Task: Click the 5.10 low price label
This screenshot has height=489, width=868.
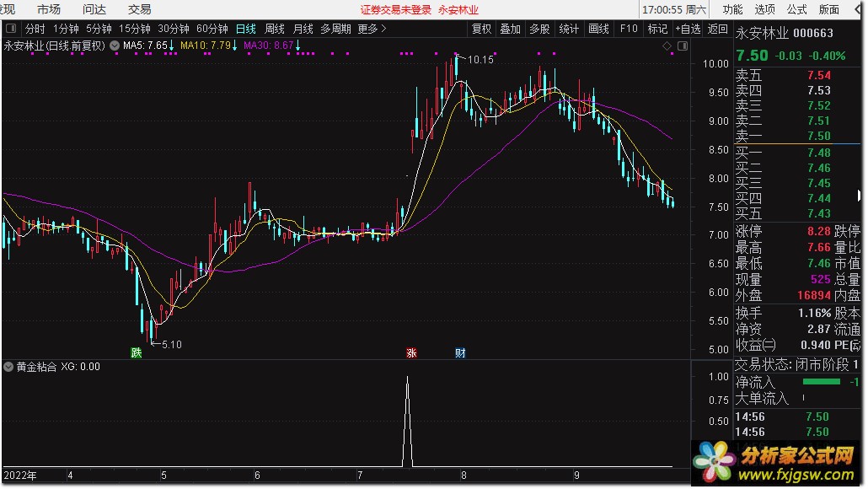Action: (172, 345)
